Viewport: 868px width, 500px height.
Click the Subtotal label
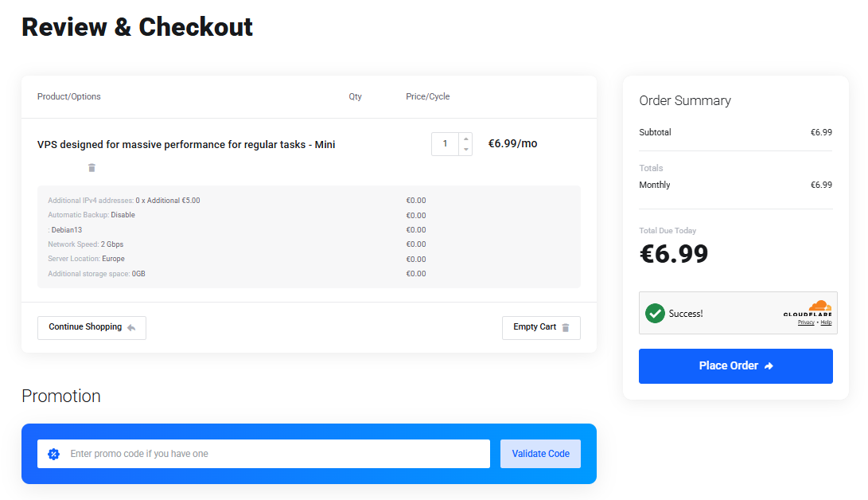[x=655, y=132]
